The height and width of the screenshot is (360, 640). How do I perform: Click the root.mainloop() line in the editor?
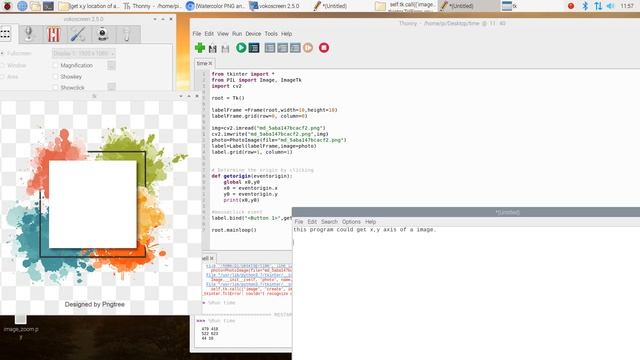pyautogui.click(x=234, y=230)
